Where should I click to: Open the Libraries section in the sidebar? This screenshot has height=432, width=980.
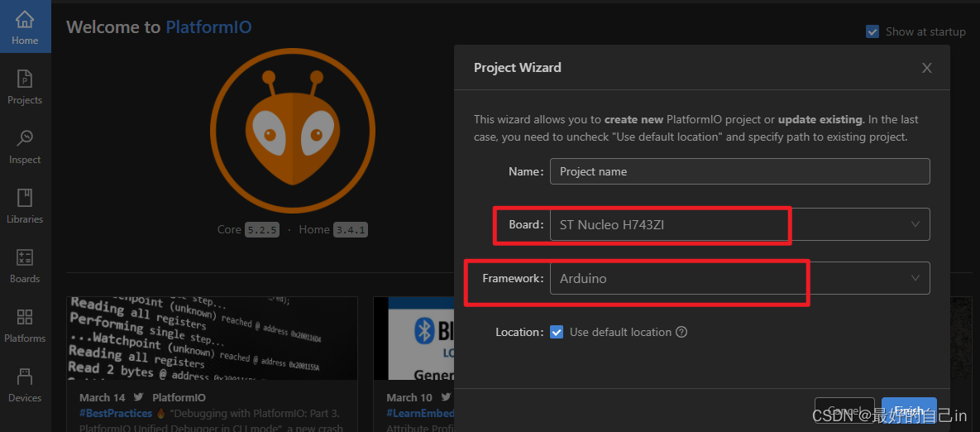(25, 206)
